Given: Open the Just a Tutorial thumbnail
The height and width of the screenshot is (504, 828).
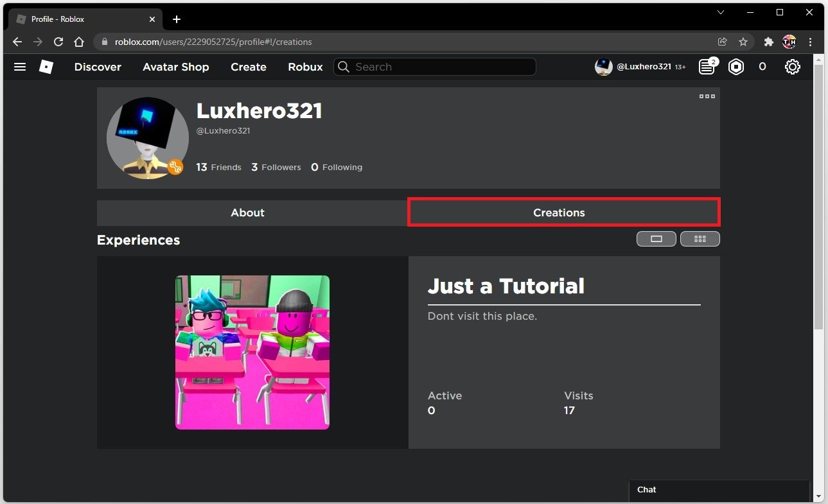Looking at the screenshot, I should point(252,352).
